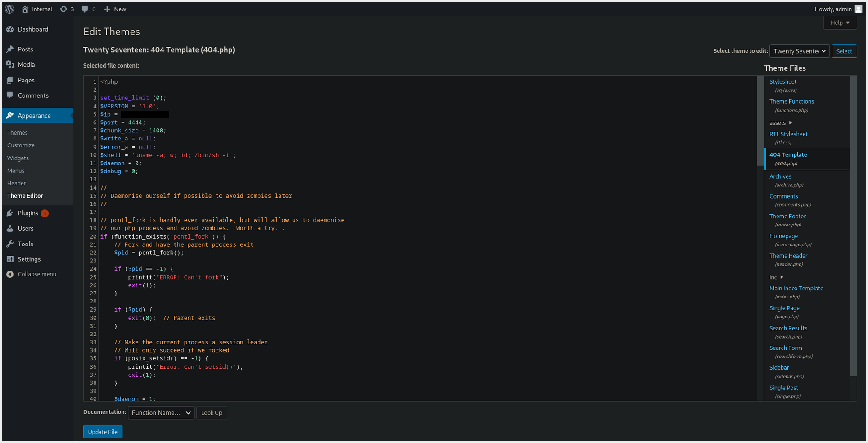868x443 pixels.
Task: Click the Tools wrench icon
Action: [x=10, y=244]
